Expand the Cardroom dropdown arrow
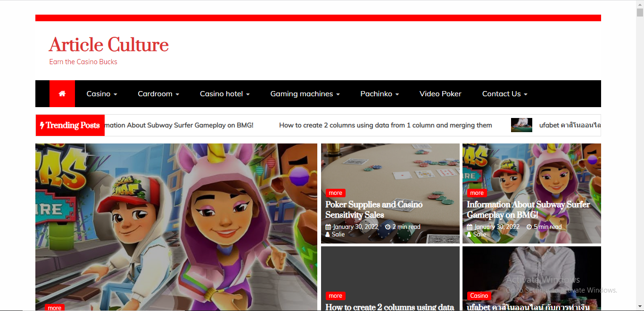644x311 pixels. click(177, 94)
